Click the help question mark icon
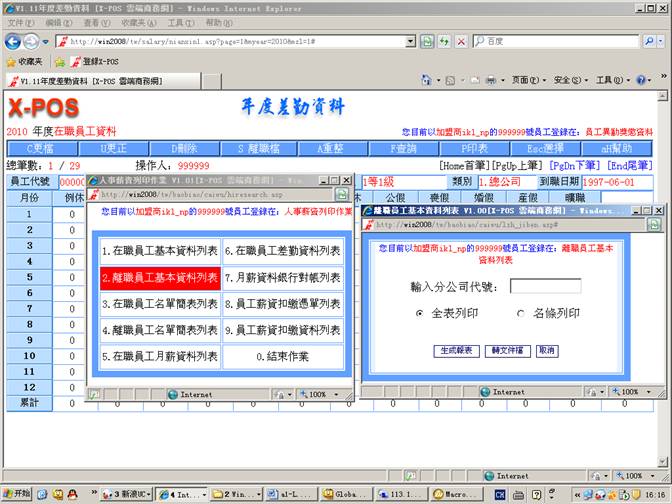Screen dimensions: 672x504 pyautogui.click(x=641, y=80)
